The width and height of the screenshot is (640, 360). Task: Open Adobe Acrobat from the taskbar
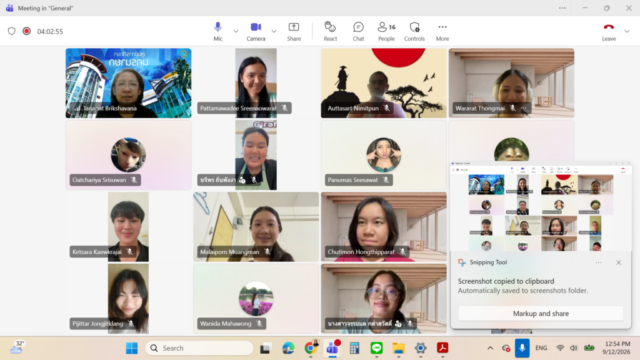click(x=442, y=348)
